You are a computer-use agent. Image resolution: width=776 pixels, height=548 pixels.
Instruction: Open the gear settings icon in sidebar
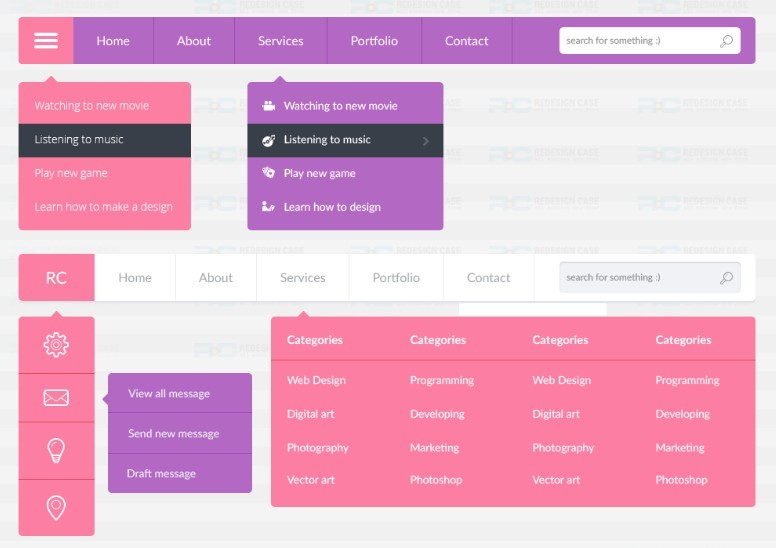pyautogui.click(x=56, y=345)
